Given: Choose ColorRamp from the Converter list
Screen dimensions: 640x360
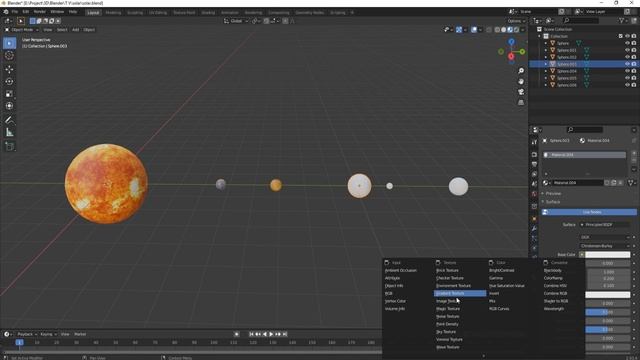Looking at the screenshot, I should tap(553, 278).
